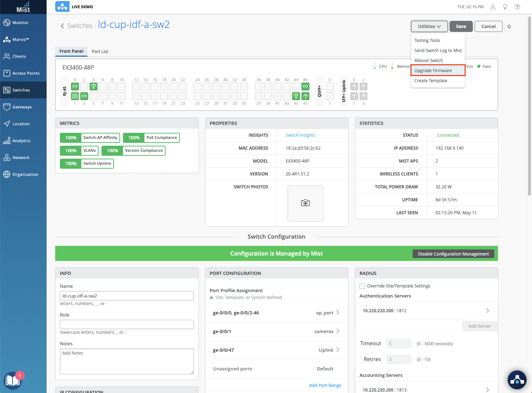This screenshot has height=393, width=532.
Task: Go back using Switches arrow
Action: click(x=62, y=26)
